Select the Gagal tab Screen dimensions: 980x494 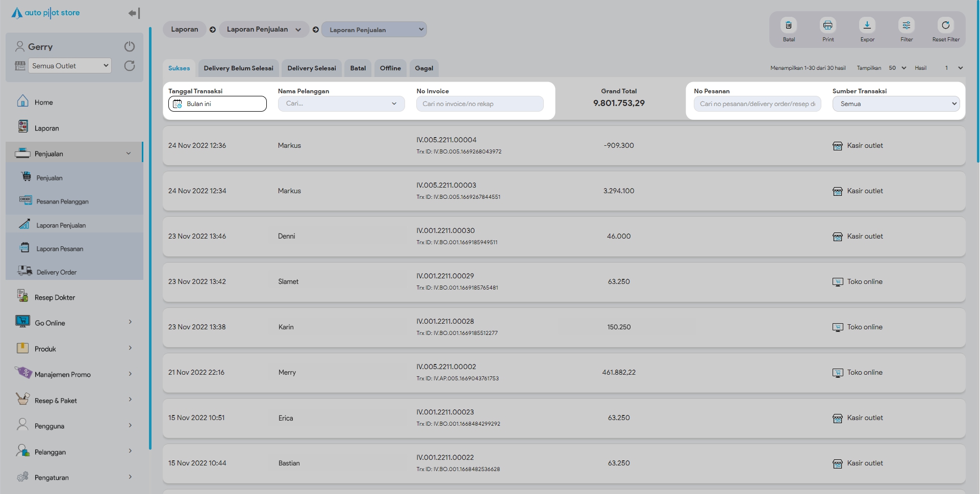click(x=423, y=68)
